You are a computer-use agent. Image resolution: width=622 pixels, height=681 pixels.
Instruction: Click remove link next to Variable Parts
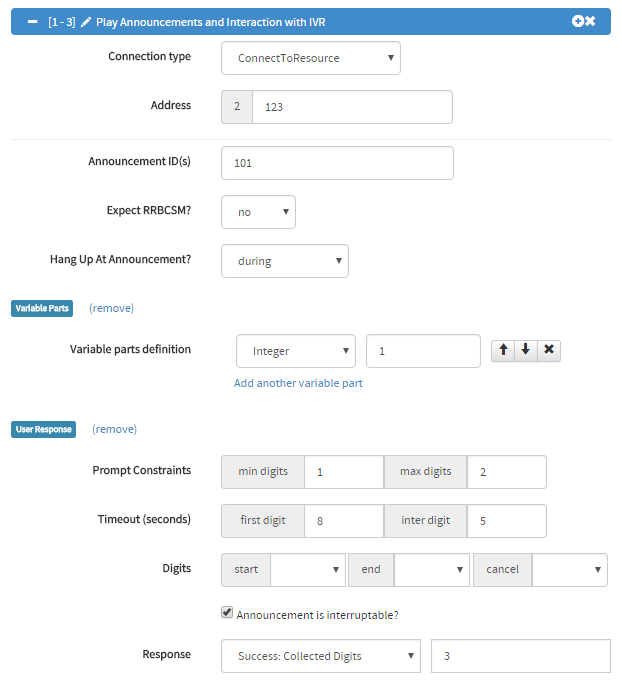(112, 308)
